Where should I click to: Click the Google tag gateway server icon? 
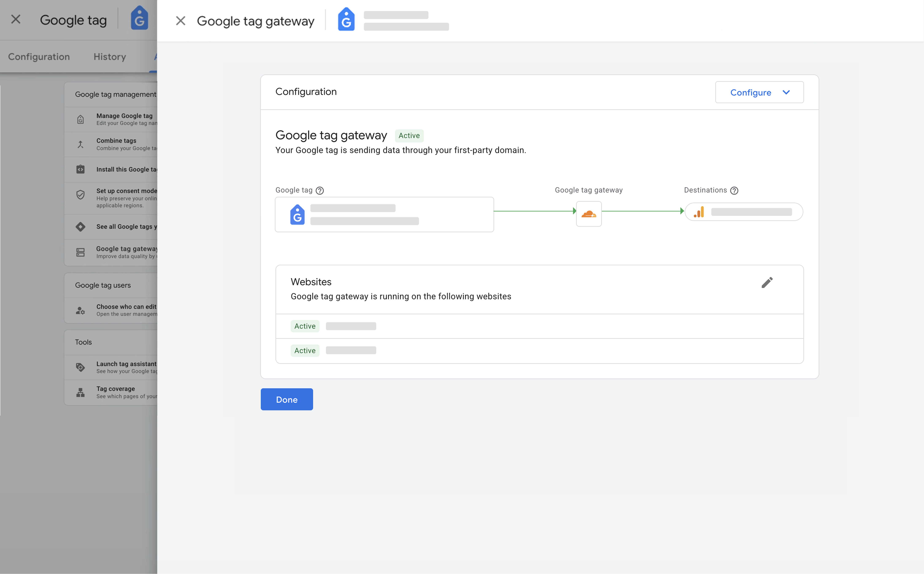click(80, 252)
